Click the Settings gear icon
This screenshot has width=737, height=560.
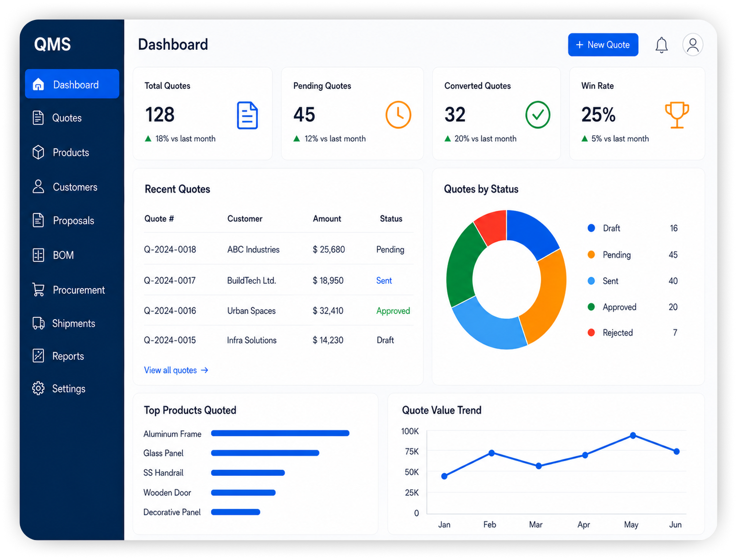click(39, 388)
